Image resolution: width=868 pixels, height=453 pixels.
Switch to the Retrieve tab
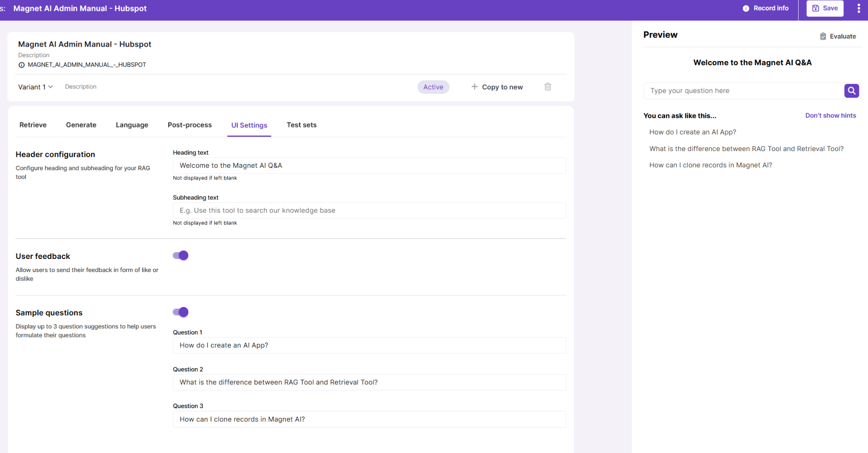point(33,125)
